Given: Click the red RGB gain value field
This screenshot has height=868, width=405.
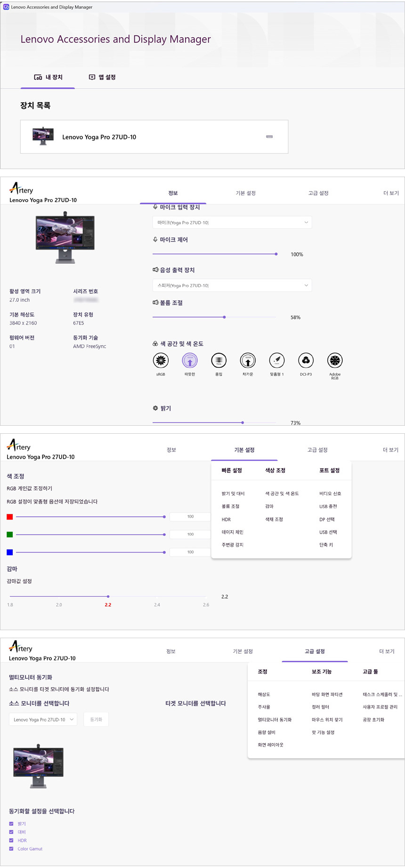Looking at the screenshot, I should point(190,517).
